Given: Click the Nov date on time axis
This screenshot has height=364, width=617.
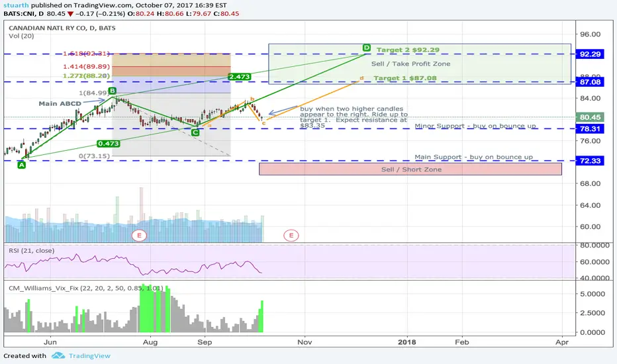Looking at the screenshot, I should click(x=305, y=342).
